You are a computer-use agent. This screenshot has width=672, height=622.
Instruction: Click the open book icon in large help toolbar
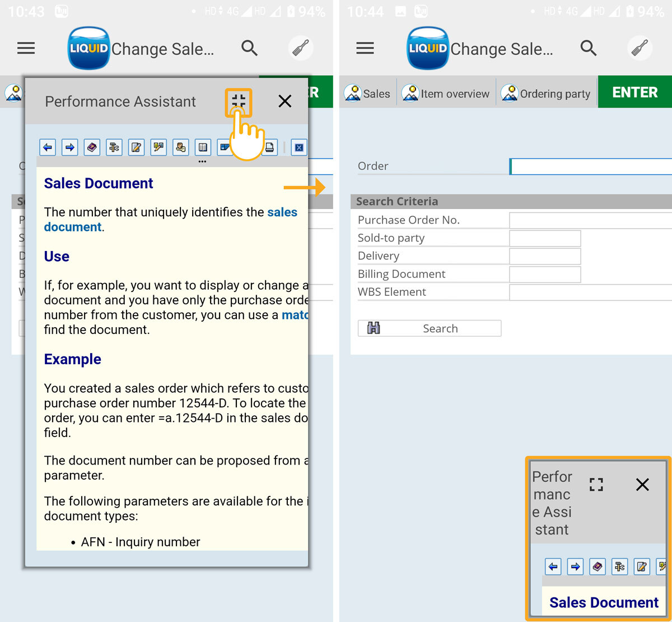point(203,147)
